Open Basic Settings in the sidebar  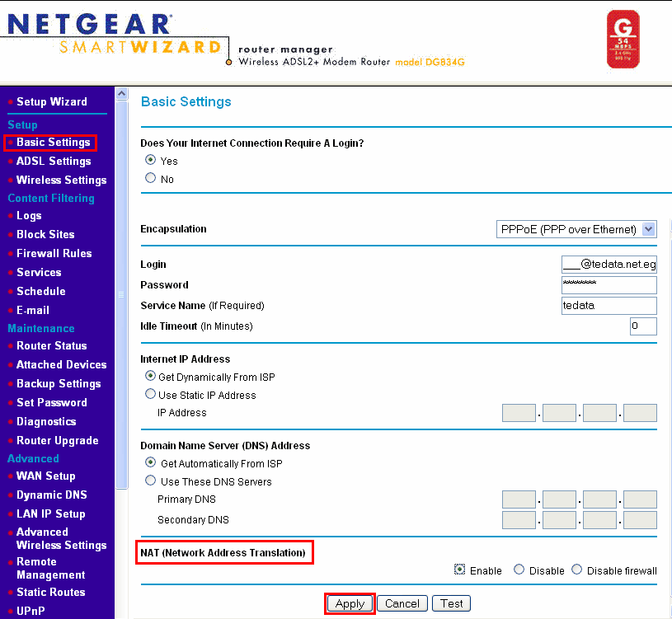point(53,143)
